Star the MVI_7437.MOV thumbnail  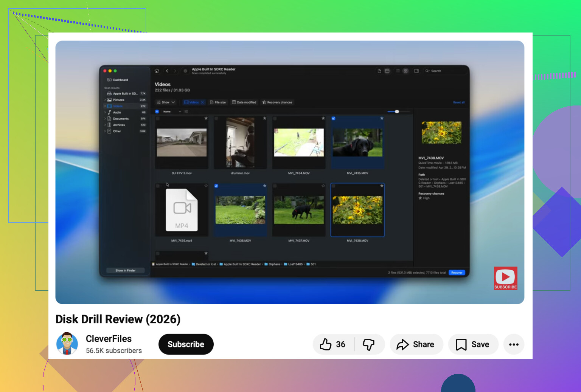[x=323, y=186]
